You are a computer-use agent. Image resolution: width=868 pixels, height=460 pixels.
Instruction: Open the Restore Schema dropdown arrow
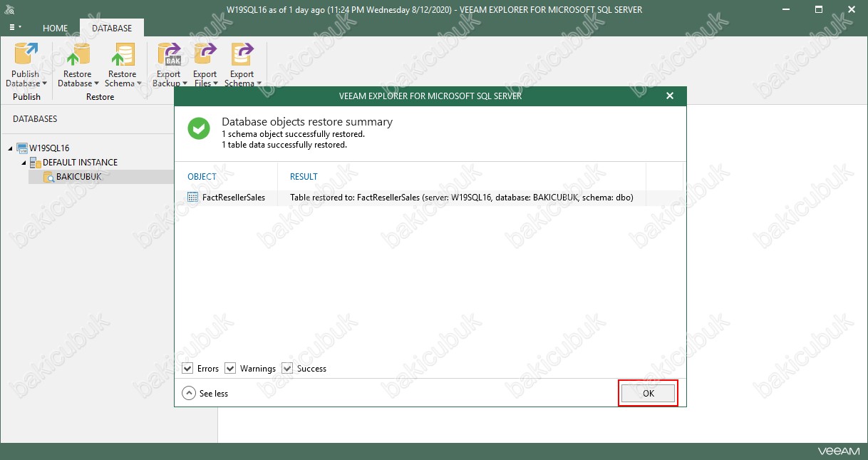click(138, 83)
